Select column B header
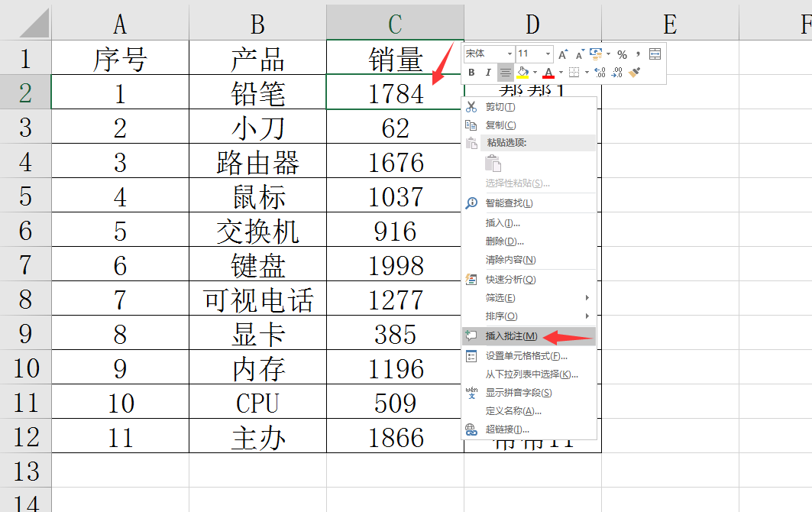The height and width of the screenshot is (512, 812). click(x=258, y=23)
